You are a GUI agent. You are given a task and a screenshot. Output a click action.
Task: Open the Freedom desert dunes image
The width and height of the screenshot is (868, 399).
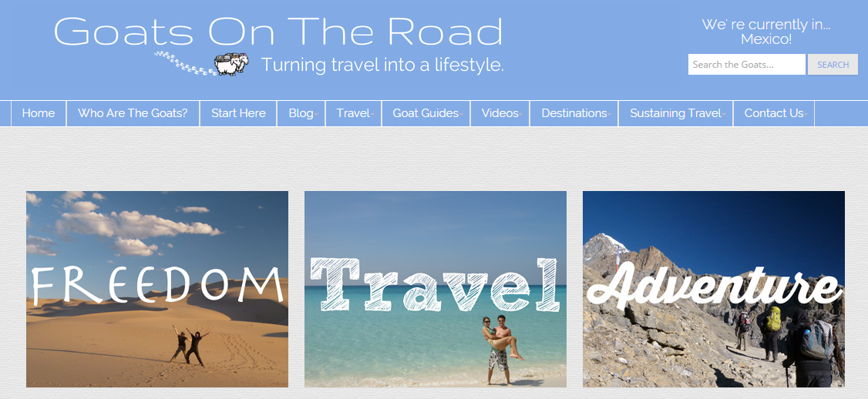click(157, 289)
